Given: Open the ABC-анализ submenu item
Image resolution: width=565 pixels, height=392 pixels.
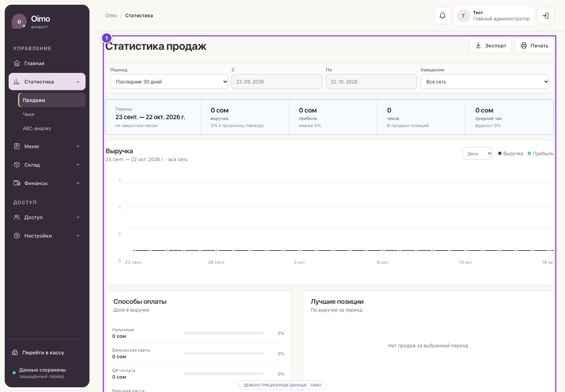Looking at the screenshot, I should click(52, 128).
